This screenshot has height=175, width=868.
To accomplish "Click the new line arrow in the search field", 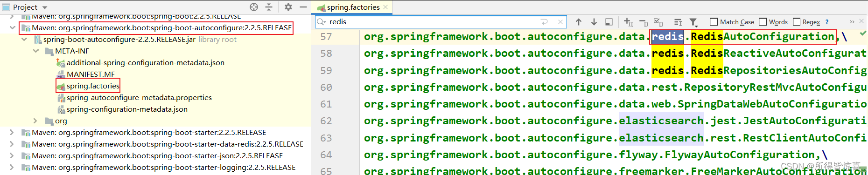I will pyautogui.click(x=544, y=22).
